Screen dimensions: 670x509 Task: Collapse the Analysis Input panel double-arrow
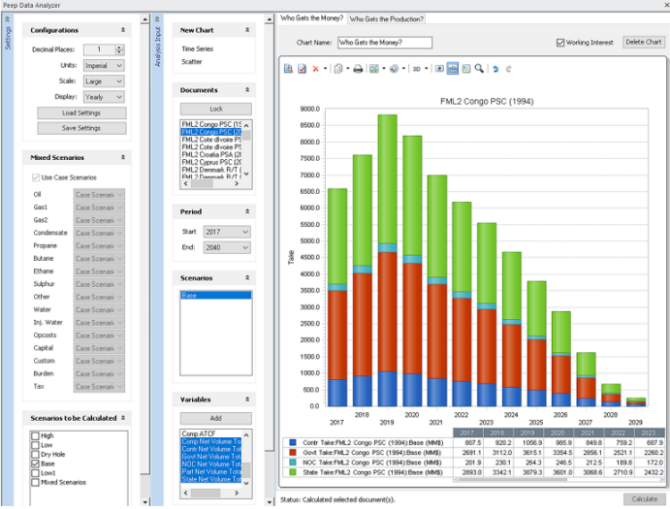click(157, 19)
